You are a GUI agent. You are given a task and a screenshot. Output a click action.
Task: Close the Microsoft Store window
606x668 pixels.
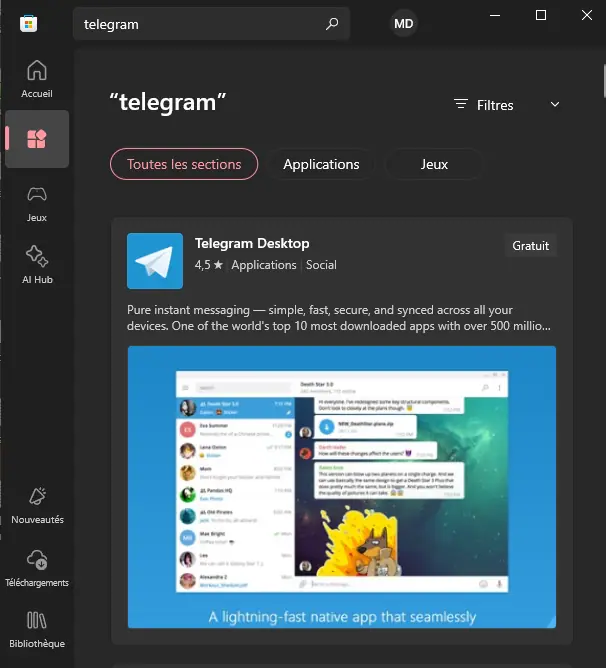pos(587,15)
